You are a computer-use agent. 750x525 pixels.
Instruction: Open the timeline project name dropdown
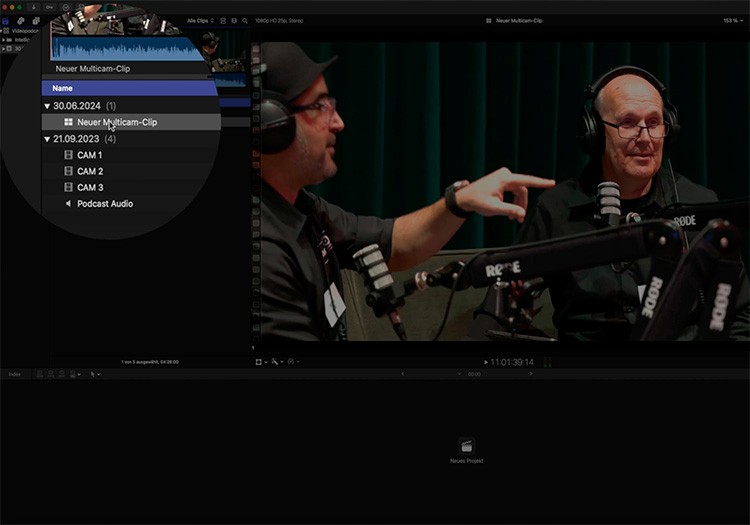pos(460,374)
